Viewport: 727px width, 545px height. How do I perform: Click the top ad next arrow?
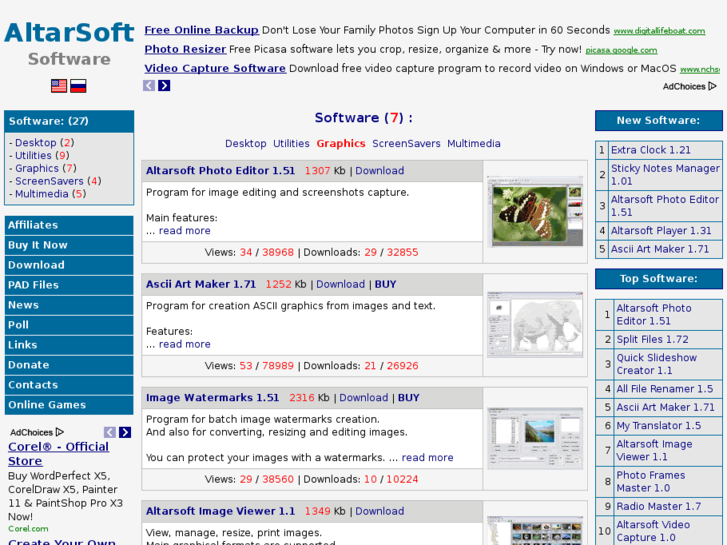pyautogui.click(x=164, y=85)
